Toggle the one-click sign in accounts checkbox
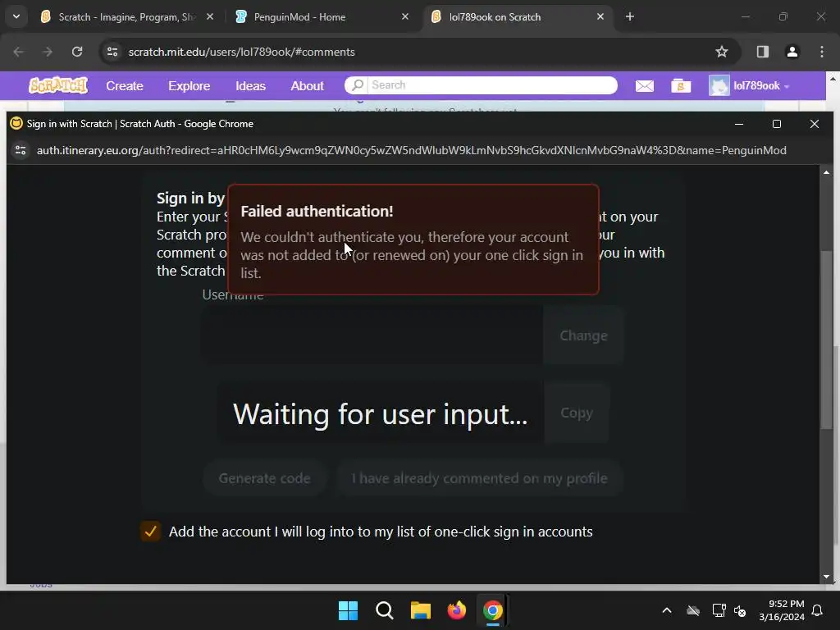This screenshot has width=840, height=630. pos(151,532)
